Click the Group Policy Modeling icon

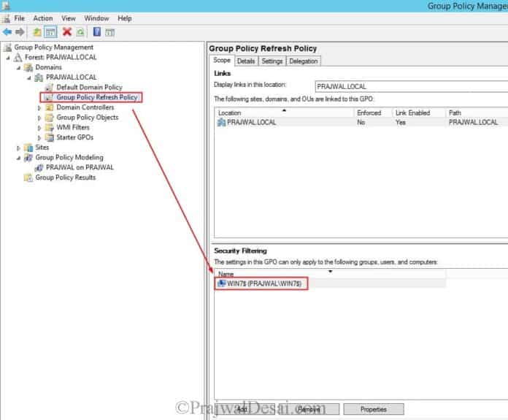(x=28, y=158)
